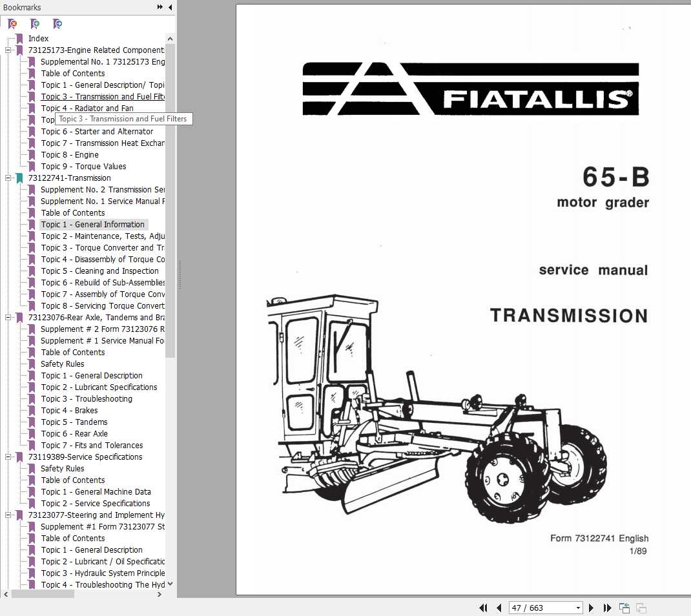Click the single page layout icon

(x=624, y=608)
